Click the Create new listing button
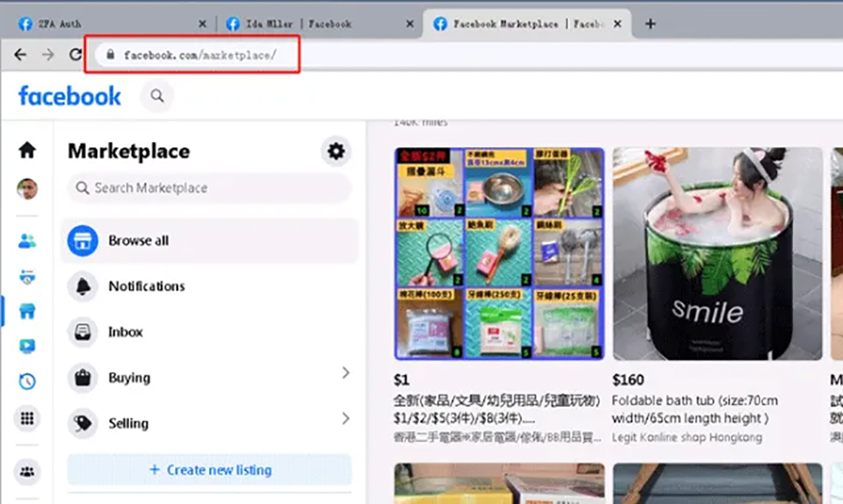 click(x=210, y=470)
